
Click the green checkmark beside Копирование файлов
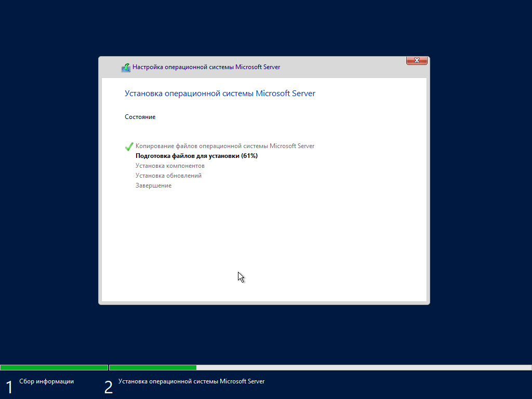pyautogui.click(x=129, y=147)
